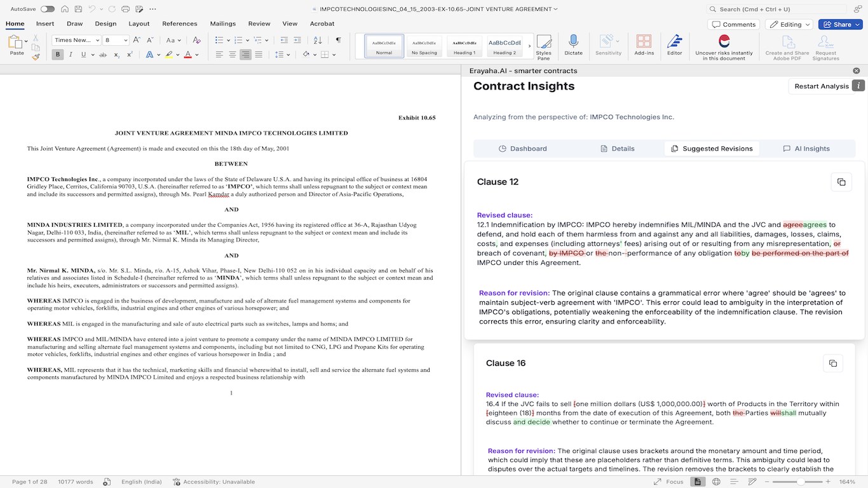Sort text with the A-Z sort icon
868x488 pixels.
point(319,40)
